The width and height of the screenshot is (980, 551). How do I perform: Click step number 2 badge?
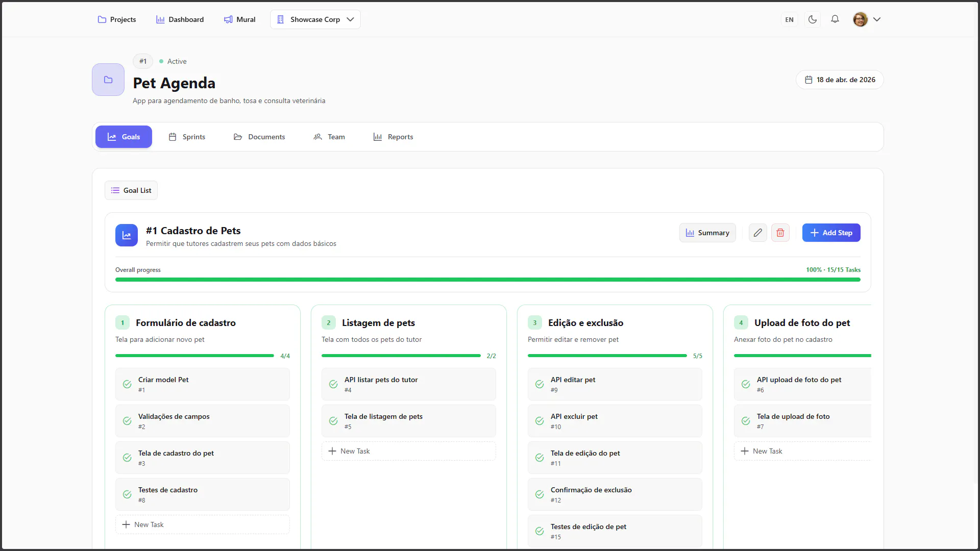(329, 322)
